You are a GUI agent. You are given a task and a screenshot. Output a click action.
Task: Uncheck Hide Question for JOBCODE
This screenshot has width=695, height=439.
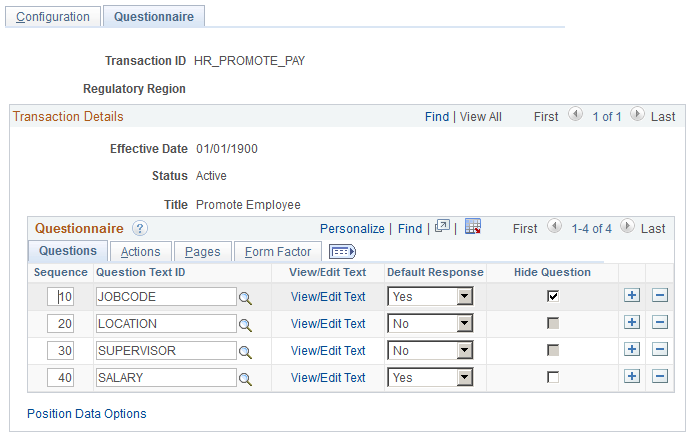[553, 296]
